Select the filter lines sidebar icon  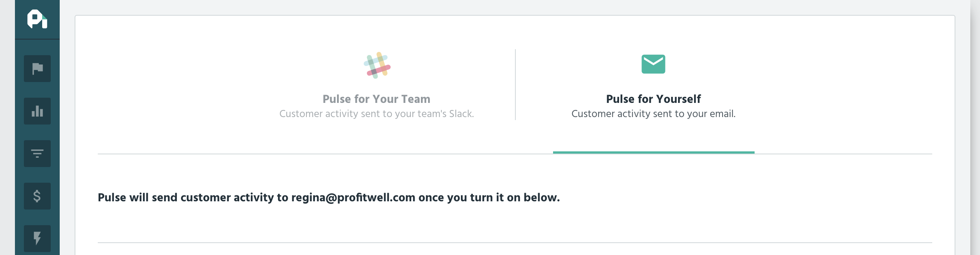click(37, 154)
